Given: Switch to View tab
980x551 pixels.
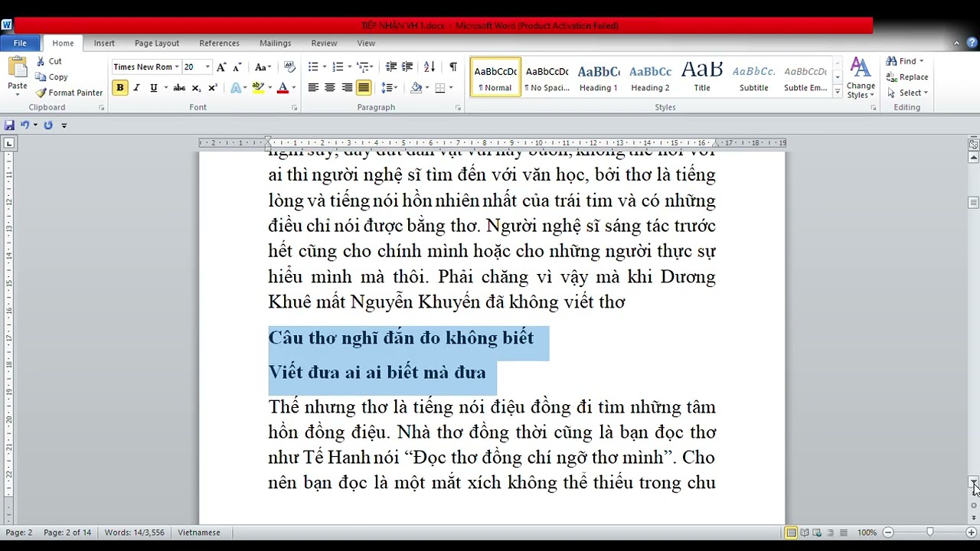Looking at the screenshot, I should (366, 43).
